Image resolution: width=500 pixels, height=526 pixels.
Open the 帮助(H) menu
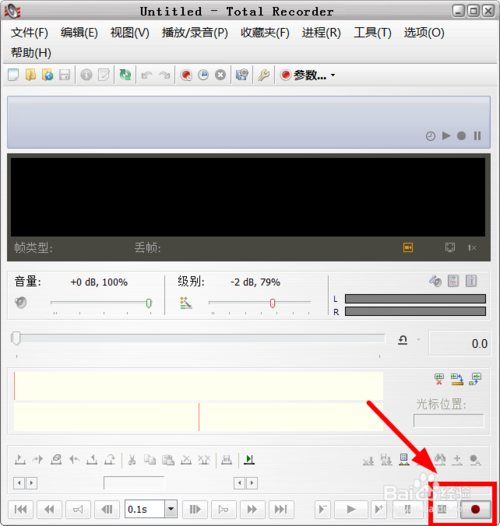[x=31, y=53]
